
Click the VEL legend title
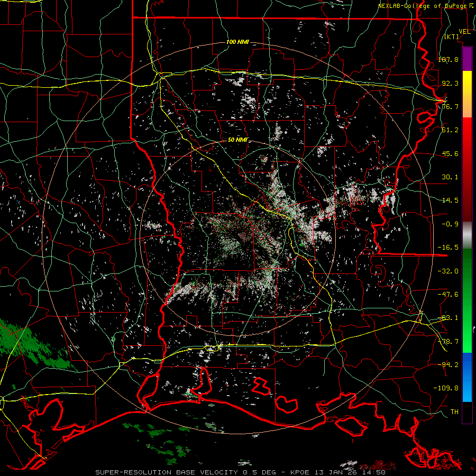click(464, 31)
